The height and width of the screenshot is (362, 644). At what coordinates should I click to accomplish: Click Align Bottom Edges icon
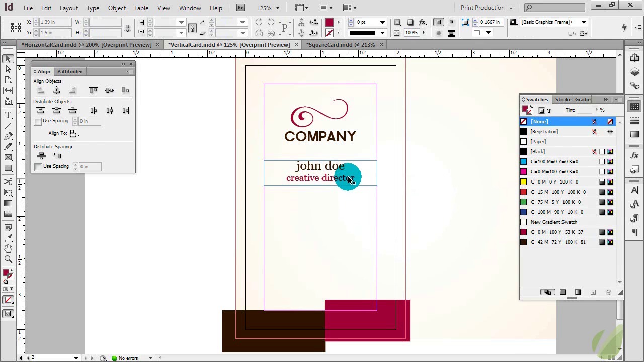126,90
